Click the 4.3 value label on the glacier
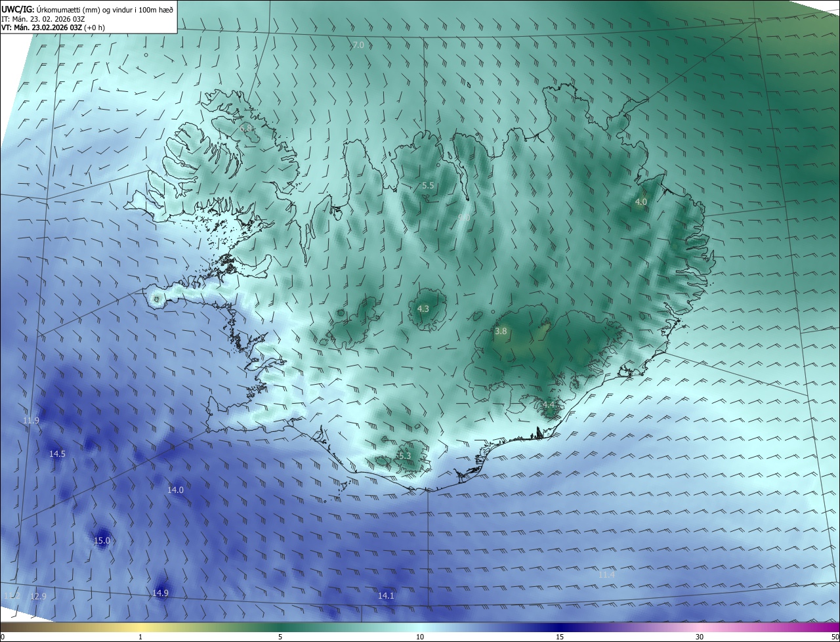 click(x=423, y=309)
